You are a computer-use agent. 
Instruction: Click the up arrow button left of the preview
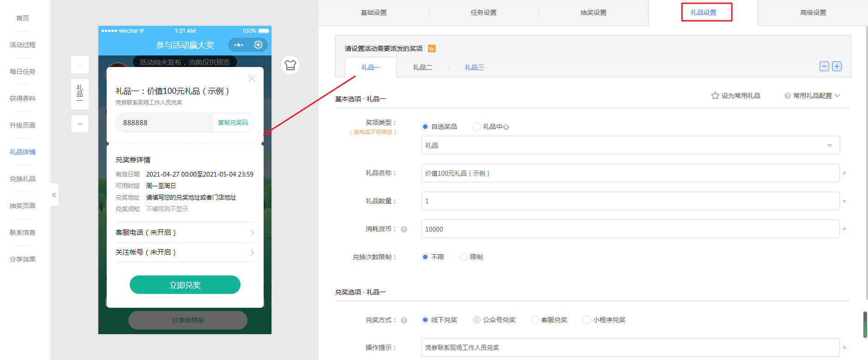pyautogui.click(x=80, y=65)
